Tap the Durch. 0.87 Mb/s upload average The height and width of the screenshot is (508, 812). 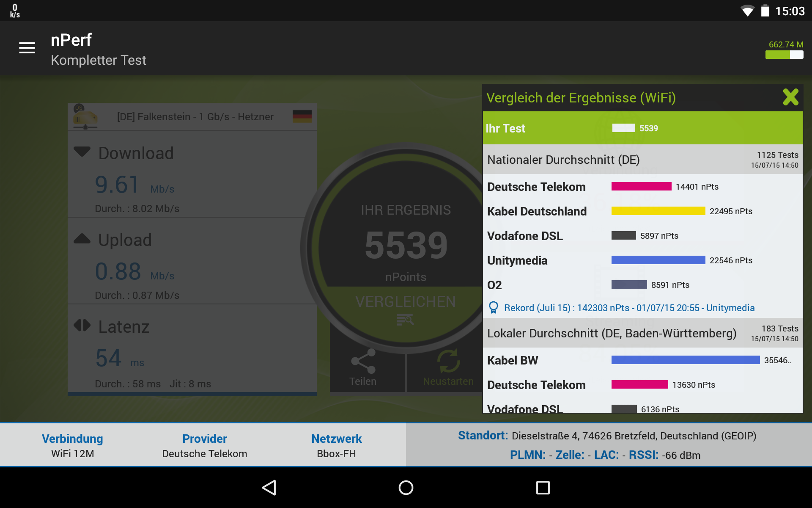(x=137, y=295)
